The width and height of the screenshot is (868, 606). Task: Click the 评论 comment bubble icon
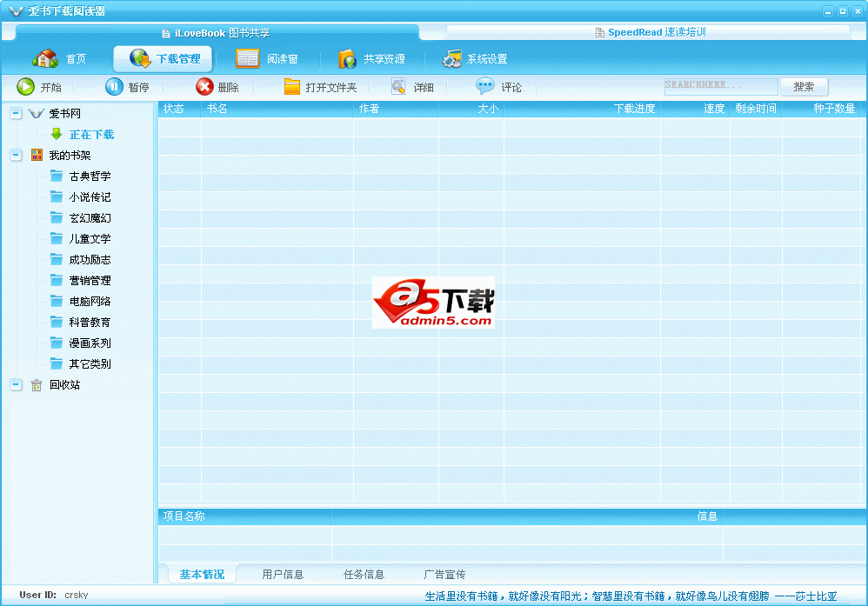point(485,86)
